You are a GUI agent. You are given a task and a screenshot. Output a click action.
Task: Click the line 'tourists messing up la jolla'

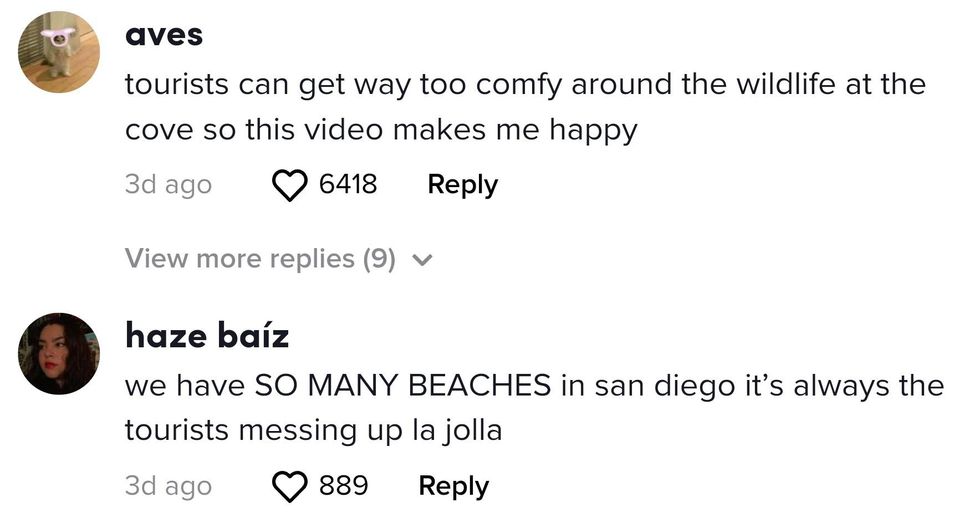312,431
